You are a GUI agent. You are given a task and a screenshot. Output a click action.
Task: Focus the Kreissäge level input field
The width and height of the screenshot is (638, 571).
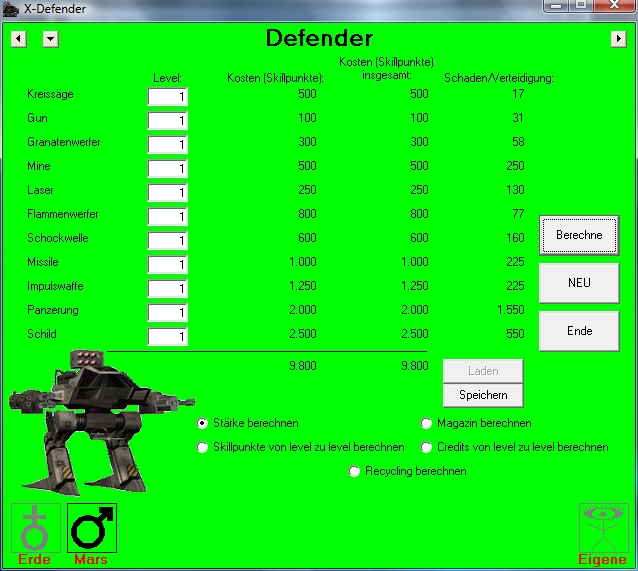pos(168,96)
